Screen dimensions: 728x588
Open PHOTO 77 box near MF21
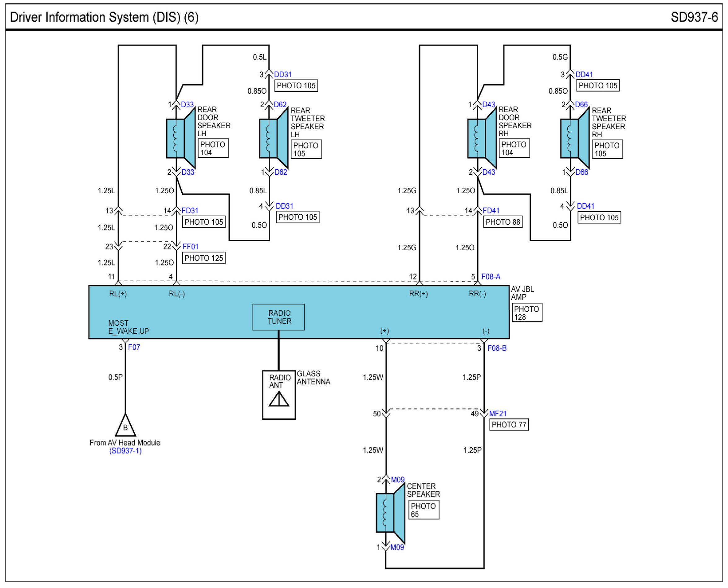click(x=509, y=425)
